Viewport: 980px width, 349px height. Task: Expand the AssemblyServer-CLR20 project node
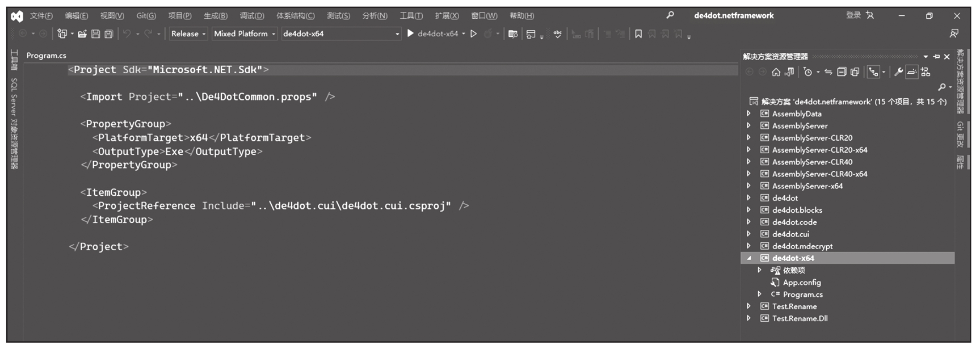click(748, 138)
